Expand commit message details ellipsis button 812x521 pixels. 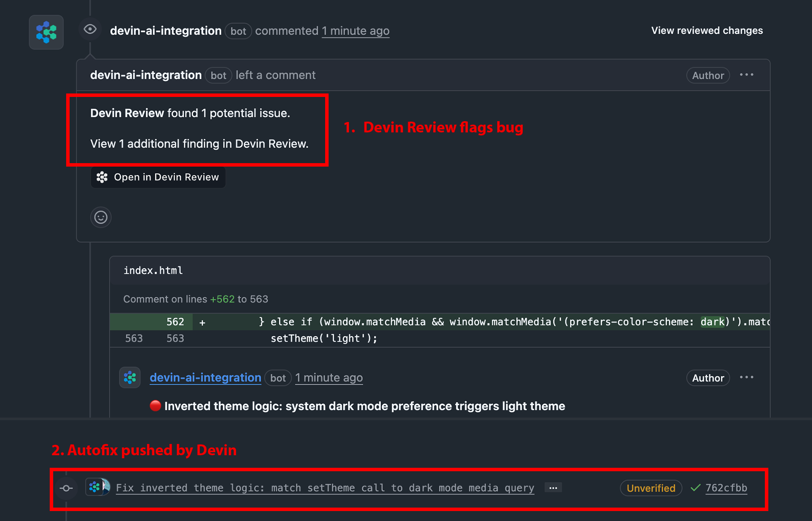[553, 488]
